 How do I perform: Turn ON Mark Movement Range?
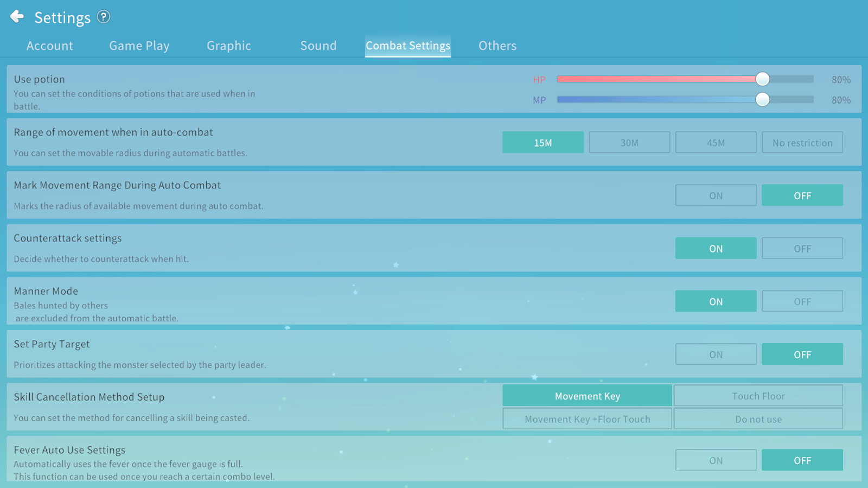tap(716, 195)
